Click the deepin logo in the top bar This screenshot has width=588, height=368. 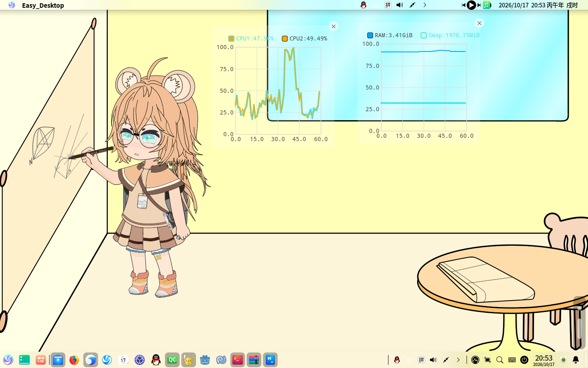tap(12, 5)
